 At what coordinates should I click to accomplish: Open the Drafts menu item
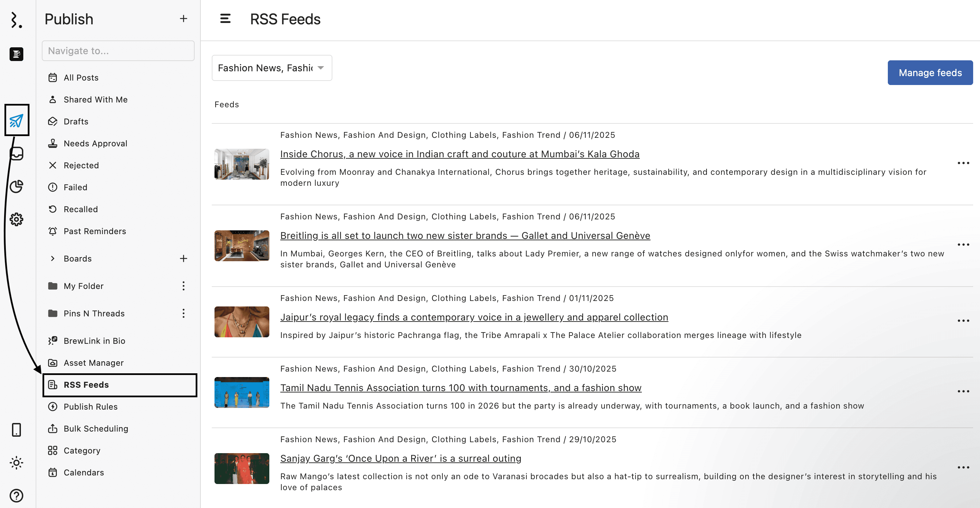pyautogui.click(x=76, y=121)
